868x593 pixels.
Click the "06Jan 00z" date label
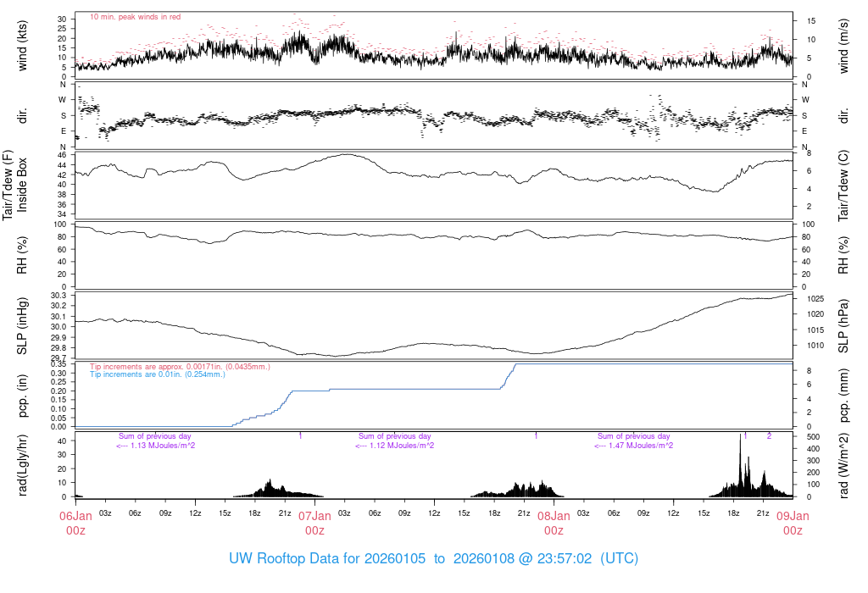(x=75, y=524)
